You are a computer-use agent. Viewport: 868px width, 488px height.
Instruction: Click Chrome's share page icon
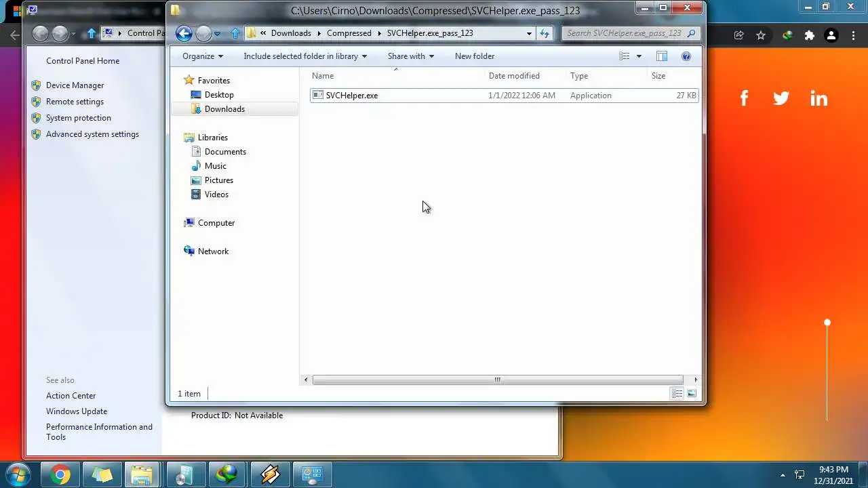tap(739, 35)
